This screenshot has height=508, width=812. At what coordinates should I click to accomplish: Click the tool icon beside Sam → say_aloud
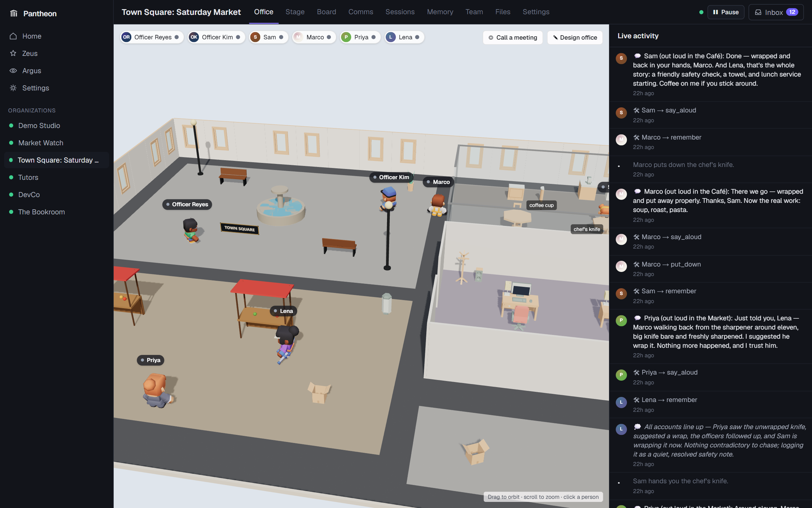(x=636, y=110)
